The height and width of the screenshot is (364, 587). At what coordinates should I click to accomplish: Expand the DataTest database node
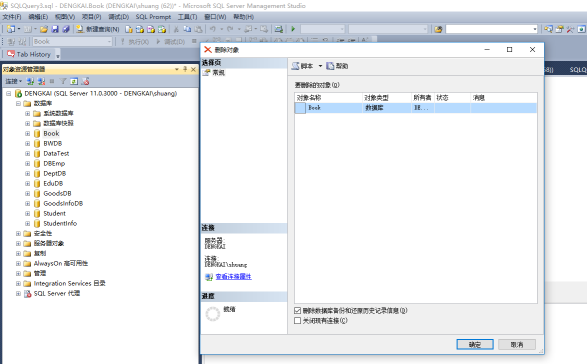click(27, 154)
